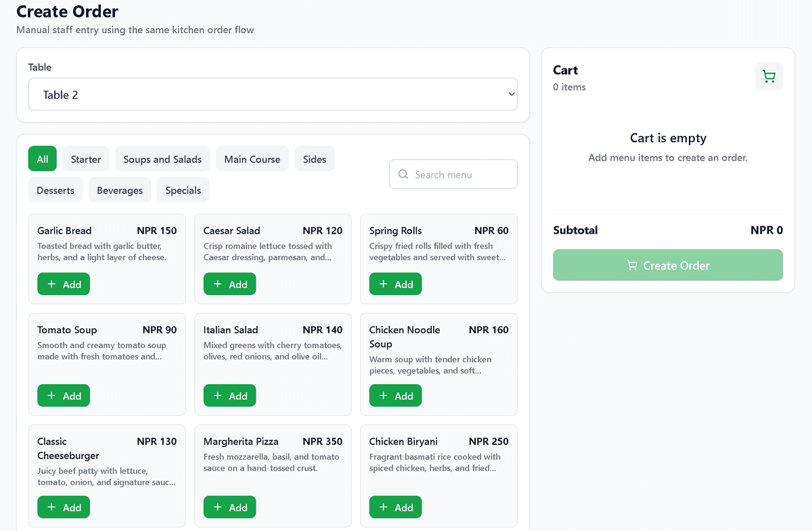Add Chicken Noodle Soup to the cart
Screen dimensions: 812x531
(396, 396)
